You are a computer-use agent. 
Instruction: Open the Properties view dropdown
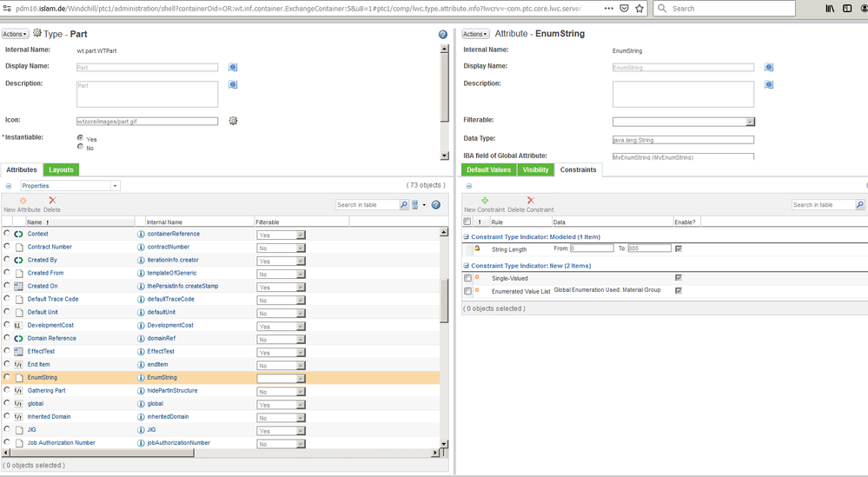[x=115, y=186]
